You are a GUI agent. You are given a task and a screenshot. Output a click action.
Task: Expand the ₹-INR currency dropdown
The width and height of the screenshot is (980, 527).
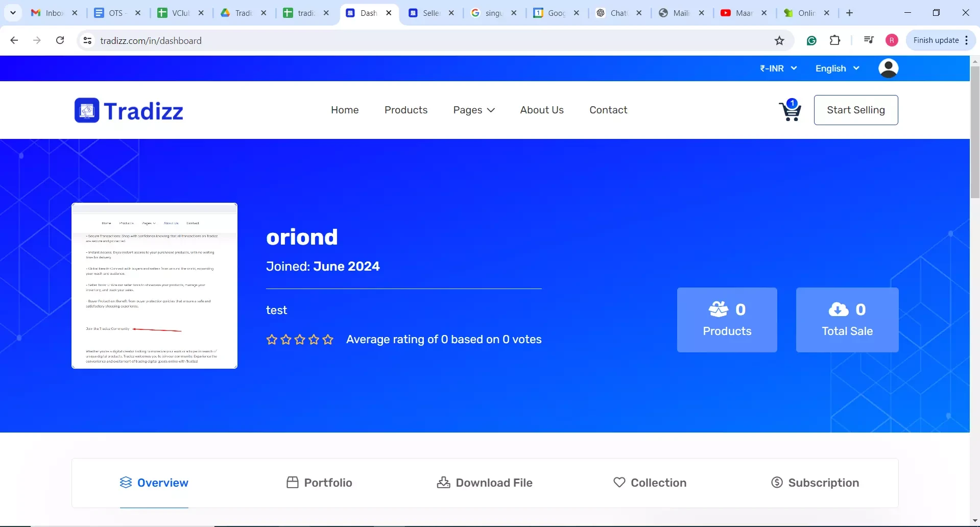pos(778,68)
